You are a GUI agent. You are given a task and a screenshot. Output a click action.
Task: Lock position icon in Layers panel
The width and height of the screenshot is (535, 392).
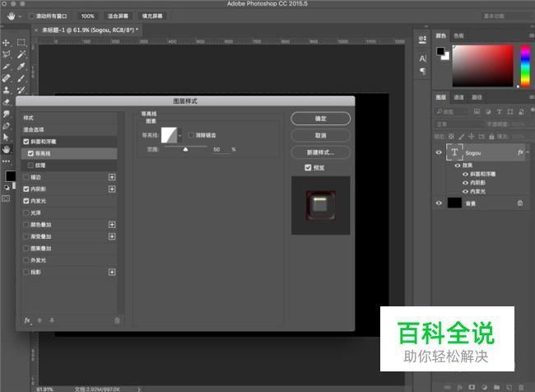[x=471, y=136]
